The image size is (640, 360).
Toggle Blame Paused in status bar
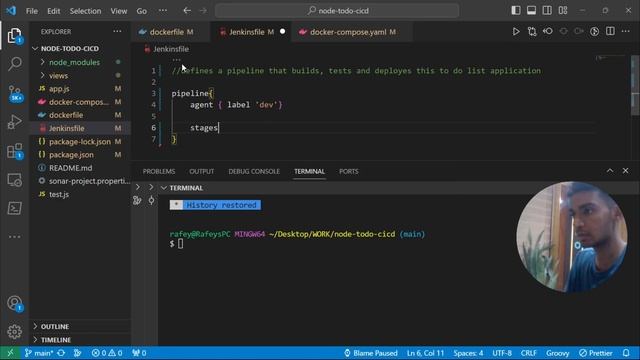(370, 353)
